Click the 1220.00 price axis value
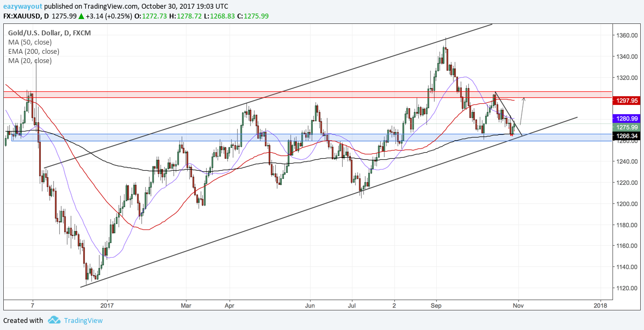 626,183
